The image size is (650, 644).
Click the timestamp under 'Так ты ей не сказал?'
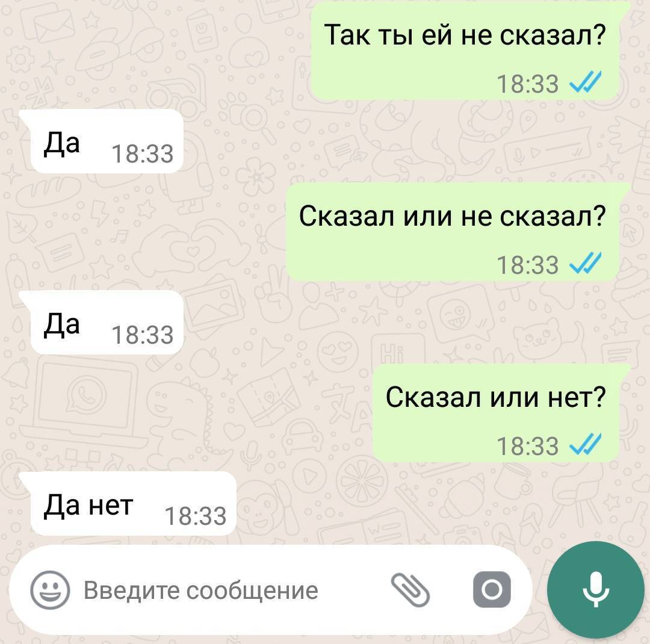[x=528, y=84]
